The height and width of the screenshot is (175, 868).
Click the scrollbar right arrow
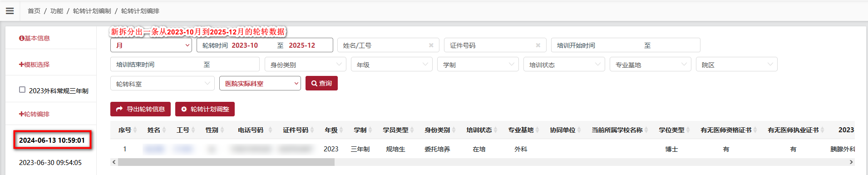tap(851, 162)
